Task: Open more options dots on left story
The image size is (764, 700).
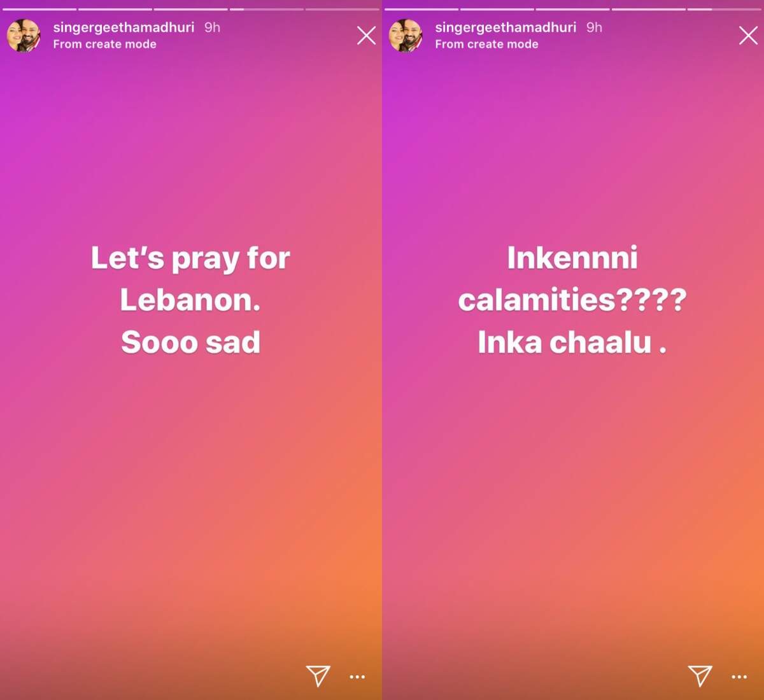Action: click(x=357, y=677)
